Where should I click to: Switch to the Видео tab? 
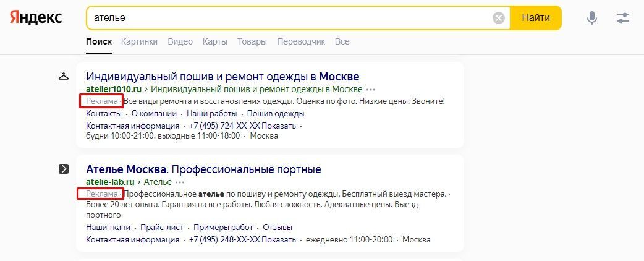(x=180, y=41)
